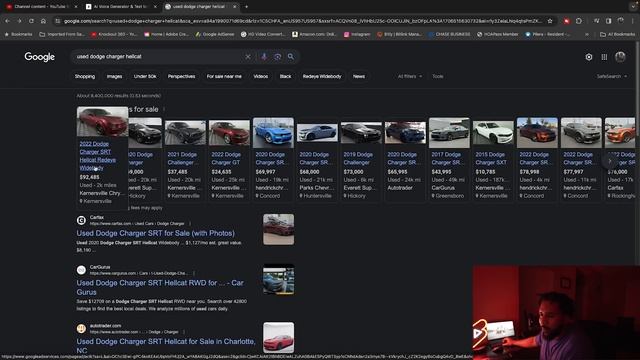Click the browser address bar URL
The height and width of the screenshot is (360, 640).
tap(303, 21)
